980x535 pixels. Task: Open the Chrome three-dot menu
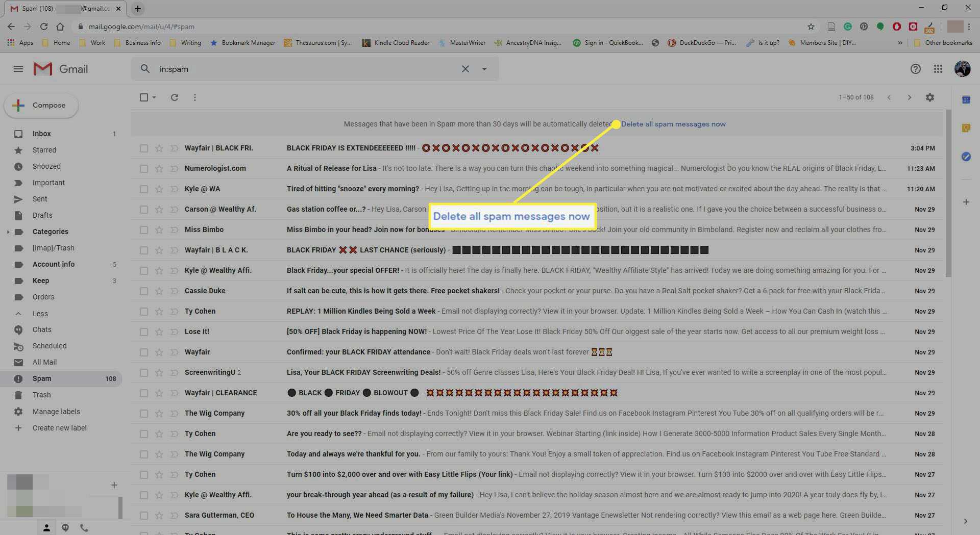point(970,27)
